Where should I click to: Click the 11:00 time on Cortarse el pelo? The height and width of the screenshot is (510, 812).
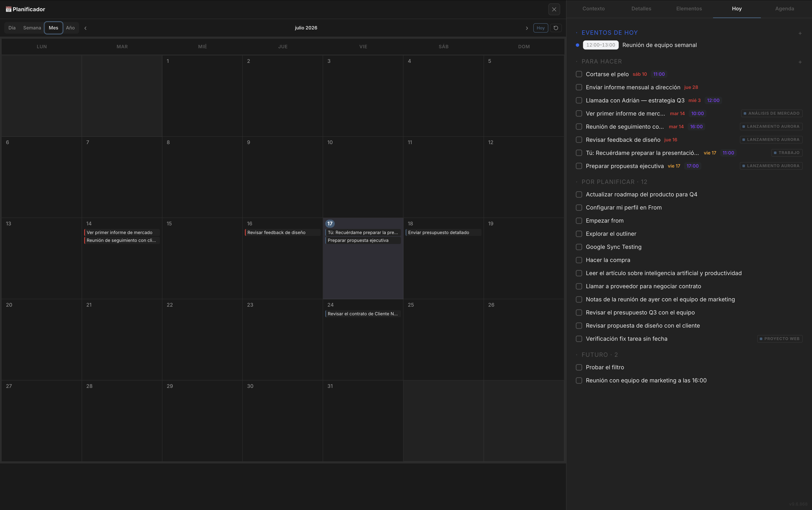(659, 74)
